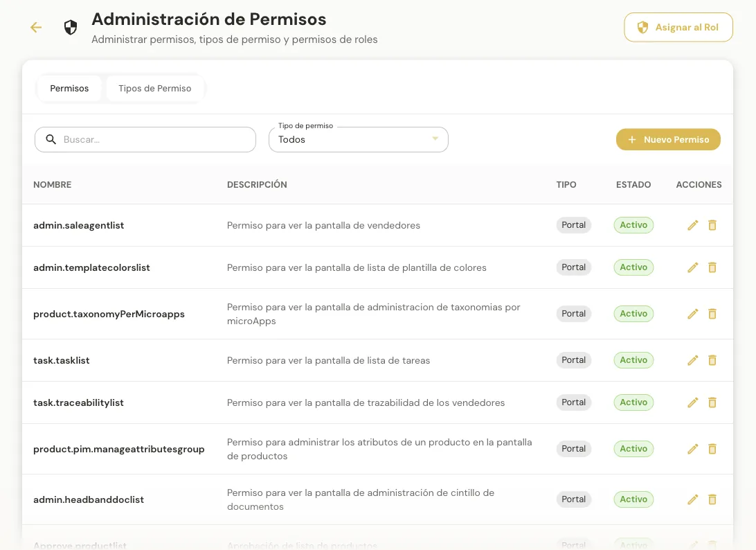Click the ESTADO column header
This screenshot has width=756, height=550.
pyautogui.click(x=633, y=185)
